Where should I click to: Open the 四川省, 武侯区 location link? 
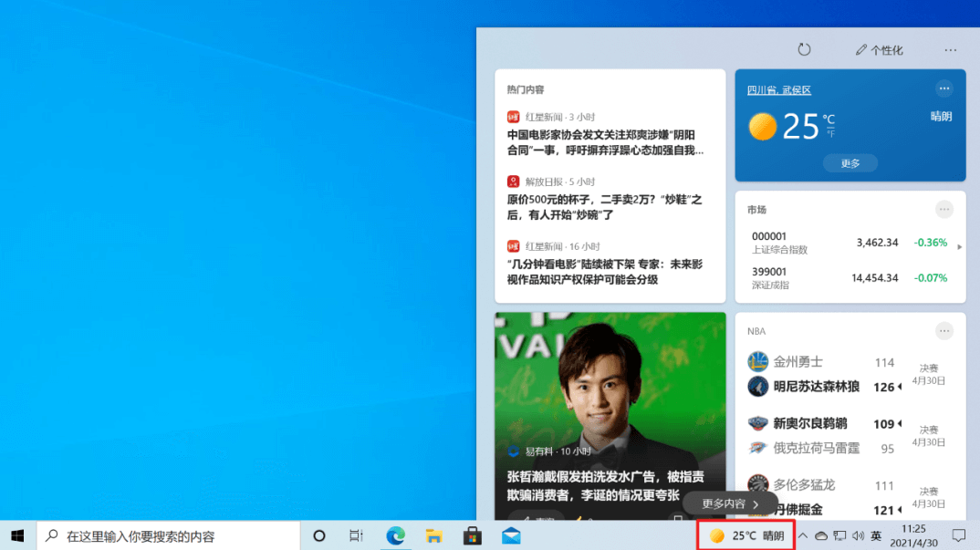click(778, 90)
